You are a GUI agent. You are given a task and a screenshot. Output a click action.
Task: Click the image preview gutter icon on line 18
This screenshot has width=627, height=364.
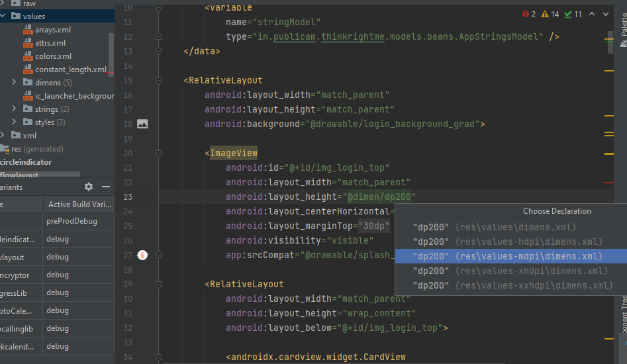pos(142,124)
